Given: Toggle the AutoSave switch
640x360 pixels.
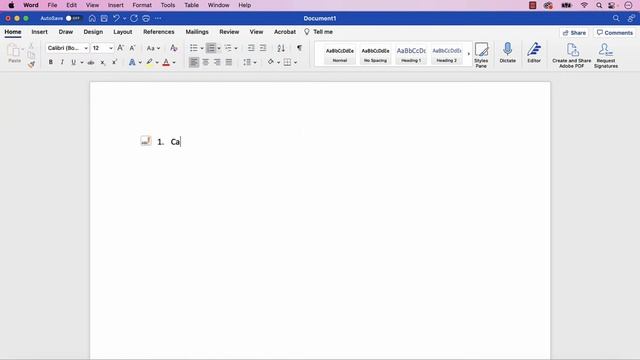Looking at the screenshot, I should 73,18.
